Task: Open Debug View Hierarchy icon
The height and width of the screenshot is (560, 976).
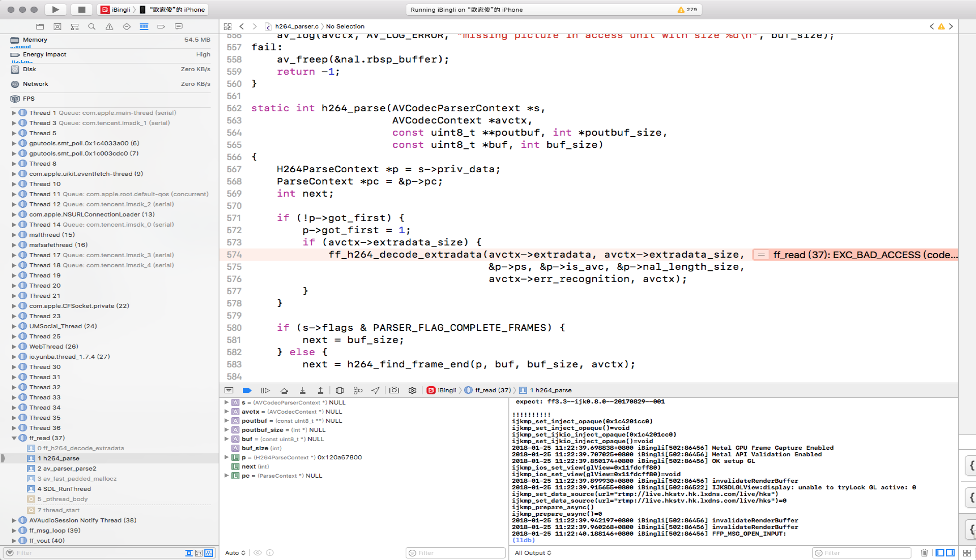Action: point(340,390)
